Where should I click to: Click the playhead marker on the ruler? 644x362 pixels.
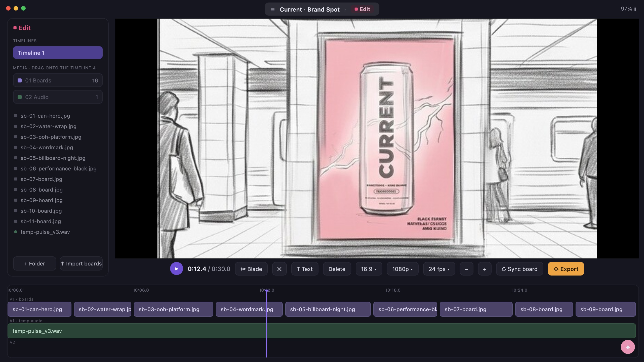click(267, 291)
